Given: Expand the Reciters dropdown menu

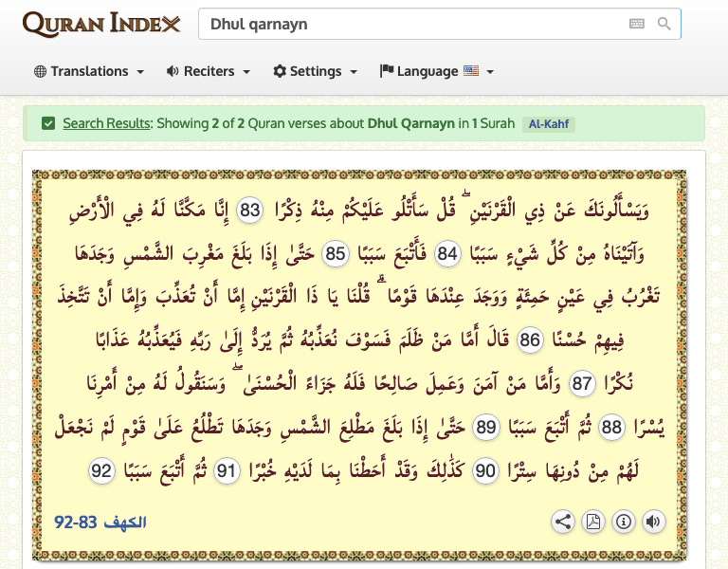Looking at the screenshot, I should [208, 71].
